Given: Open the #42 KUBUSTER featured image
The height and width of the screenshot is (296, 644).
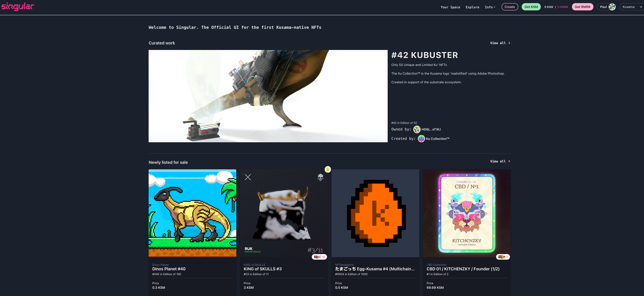Looking at the screenshot, I should (x=268, y=96).
